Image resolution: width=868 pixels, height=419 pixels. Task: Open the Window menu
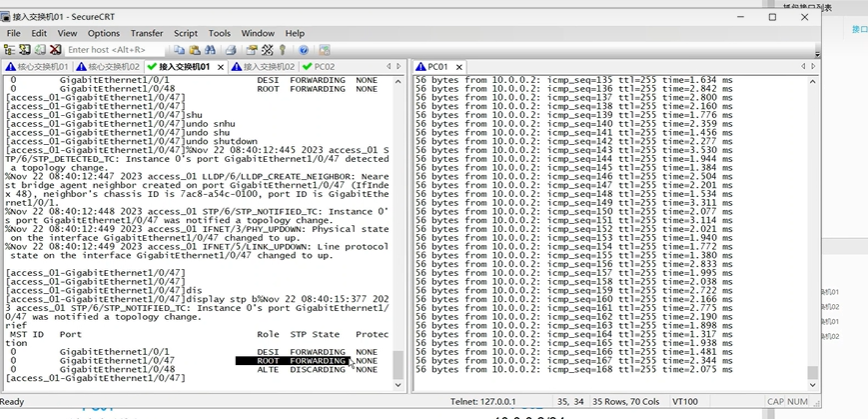coord(258,33)
